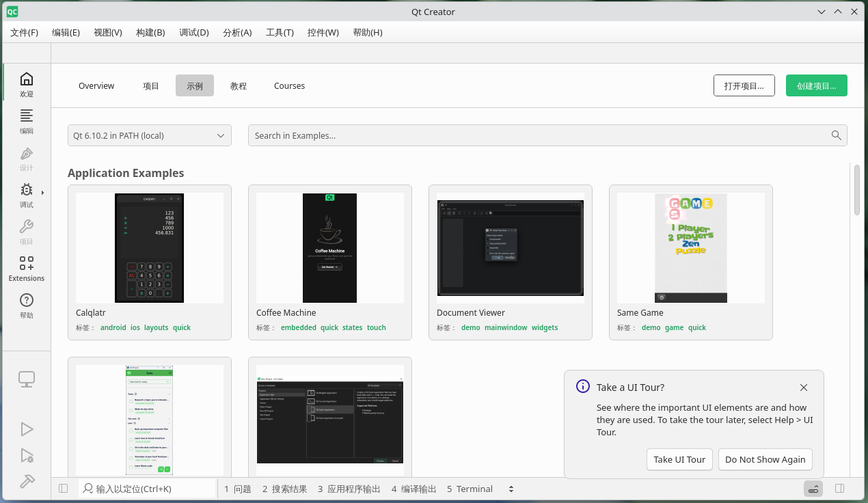Select the 示例 tab
The image size is (868, 503).
[x=195, y=85]
